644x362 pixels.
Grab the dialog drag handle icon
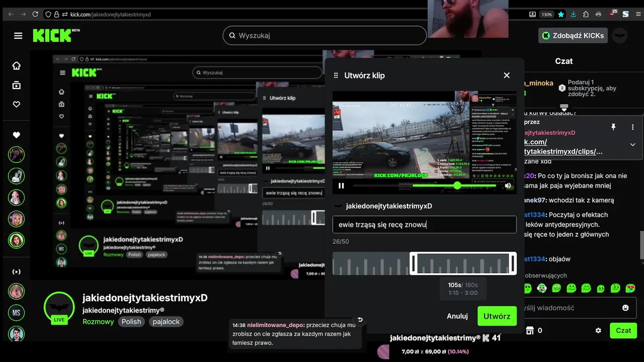click(x=336, y=75)
